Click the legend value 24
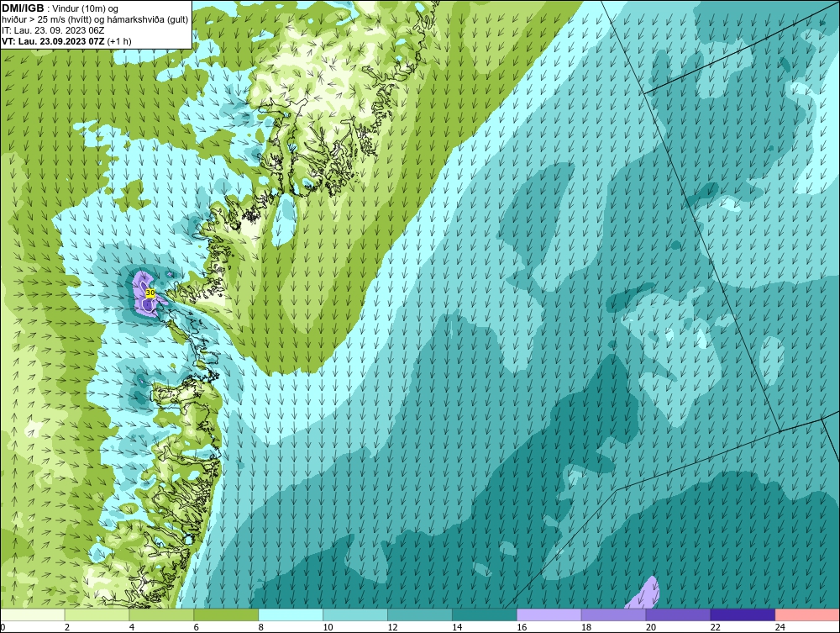 pos(780,627)
